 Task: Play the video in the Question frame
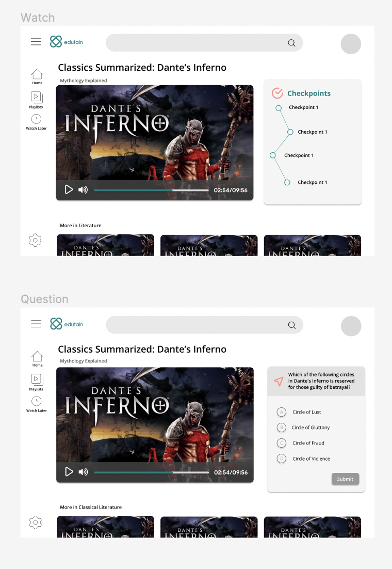tap(69, 471)
